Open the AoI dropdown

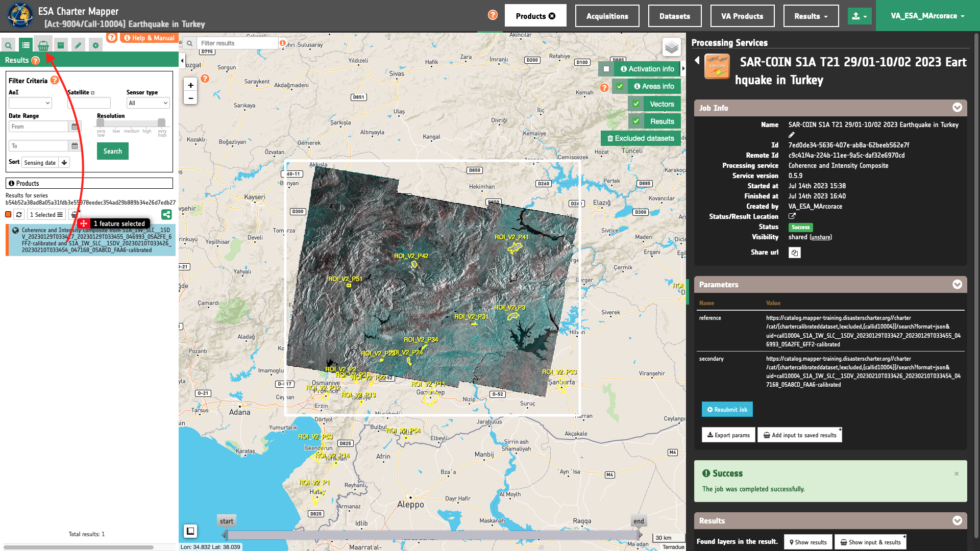coord(30,103)
